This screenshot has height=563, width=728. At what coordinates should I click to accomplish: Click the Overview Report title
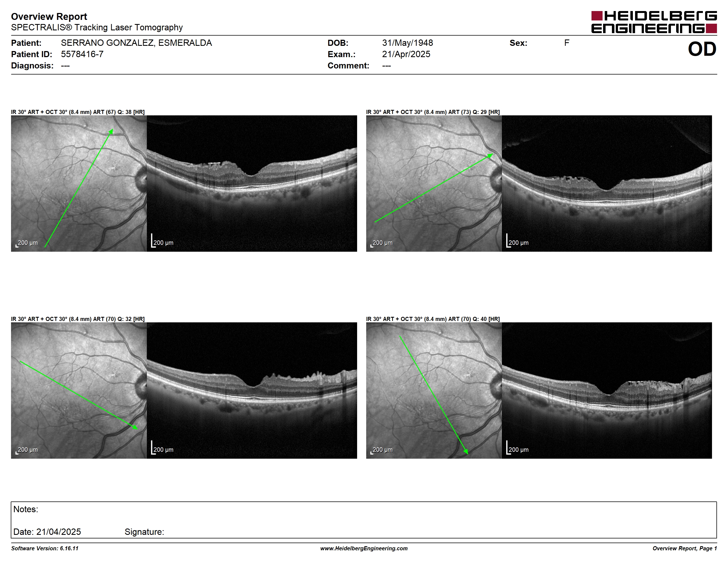(x=49, y=16)
